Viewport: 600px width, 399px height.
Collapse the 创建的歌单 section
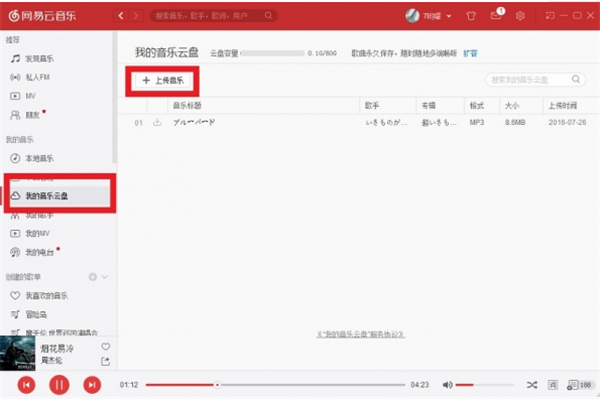[x=104, y=277]
